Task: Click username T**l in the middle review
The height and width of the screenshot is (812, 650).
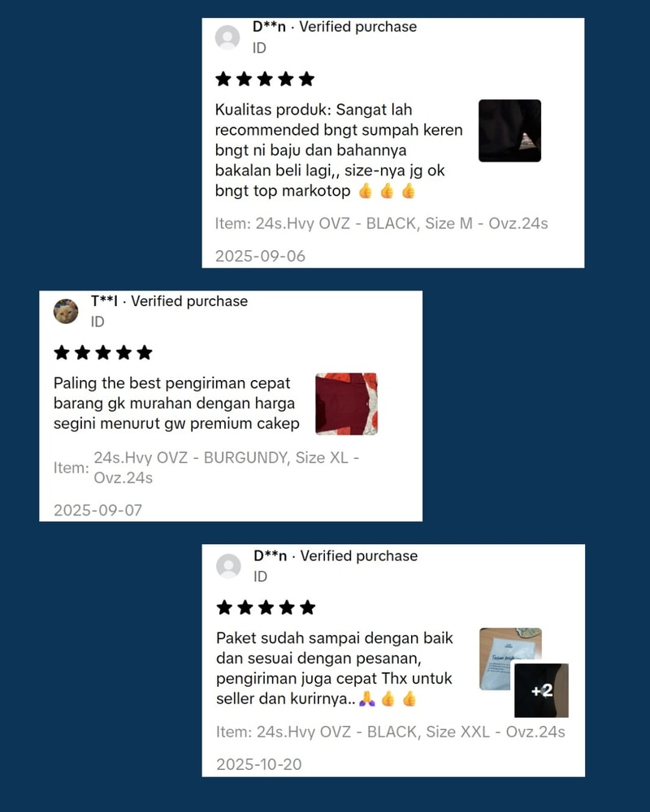Action: [104, 301]
